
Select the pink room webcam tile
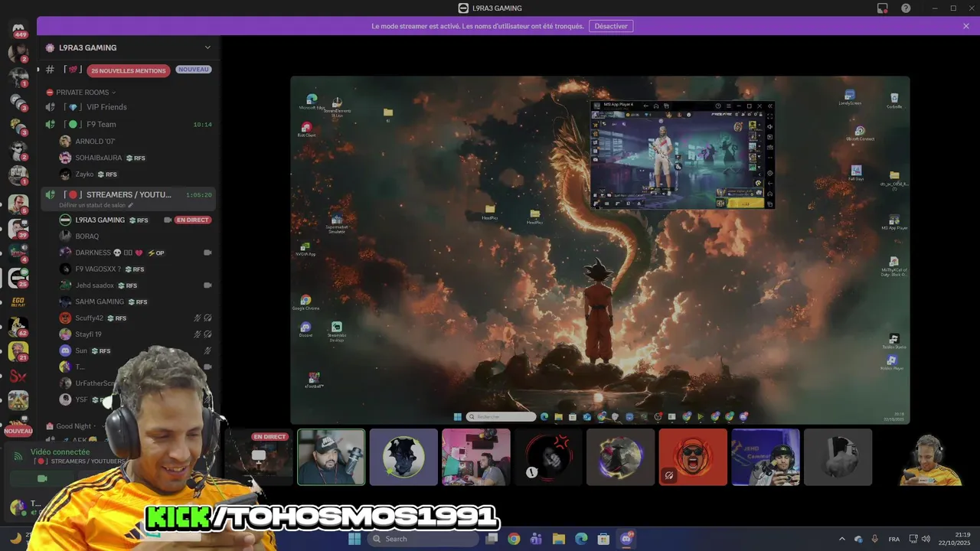pos(475,457)
